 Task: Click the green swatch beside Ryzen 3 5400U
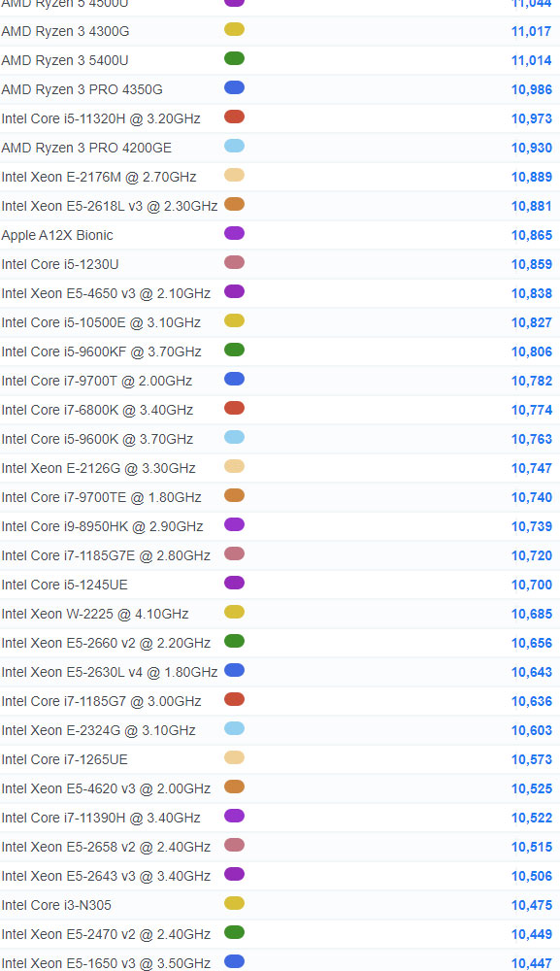point(234,59)
